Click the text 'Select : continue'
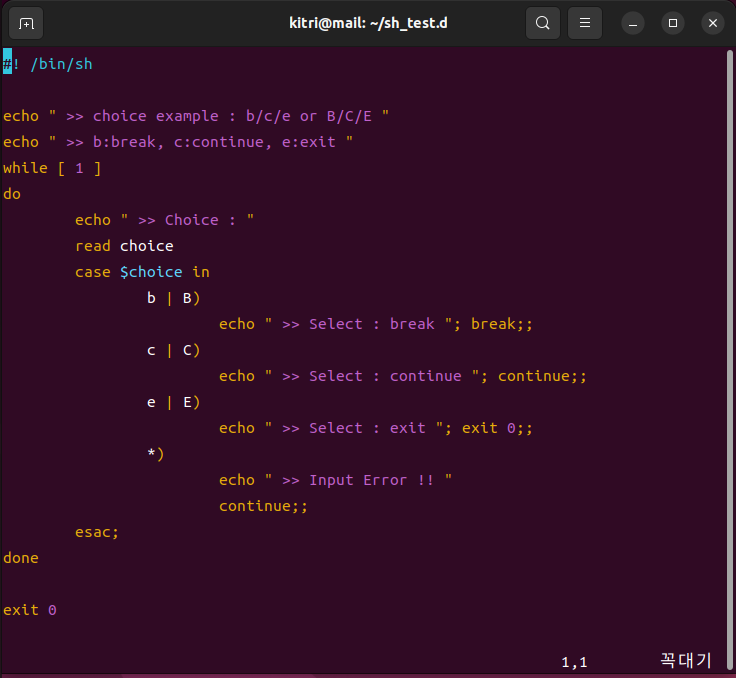The image size is (736, 678). (x=385, y=376)
